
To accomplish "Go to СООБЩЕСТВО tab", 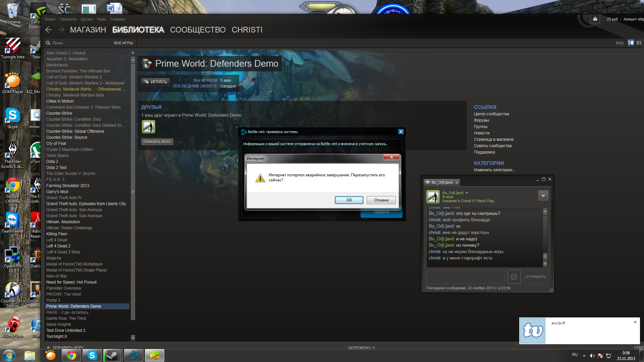I will pyautogui.click(x=198, y=30).
